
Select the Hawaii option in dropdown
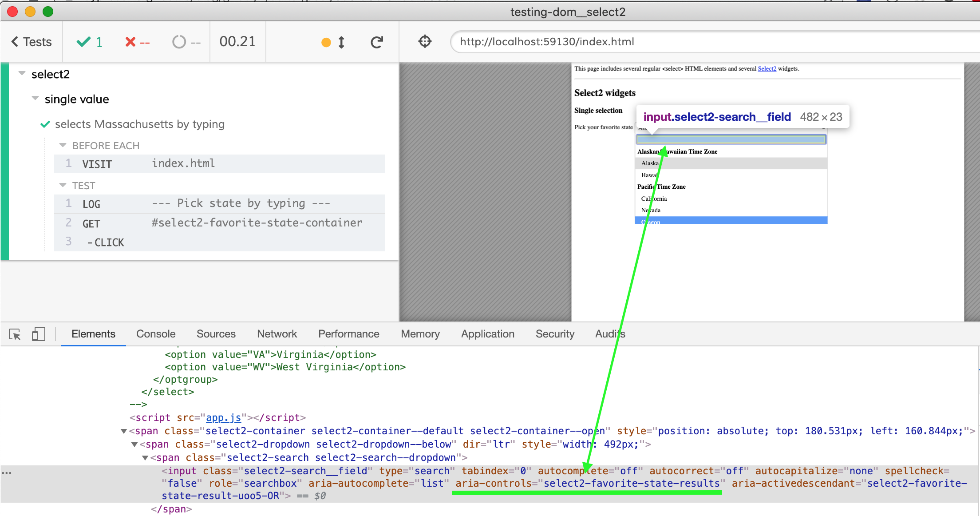pos(650,175)
